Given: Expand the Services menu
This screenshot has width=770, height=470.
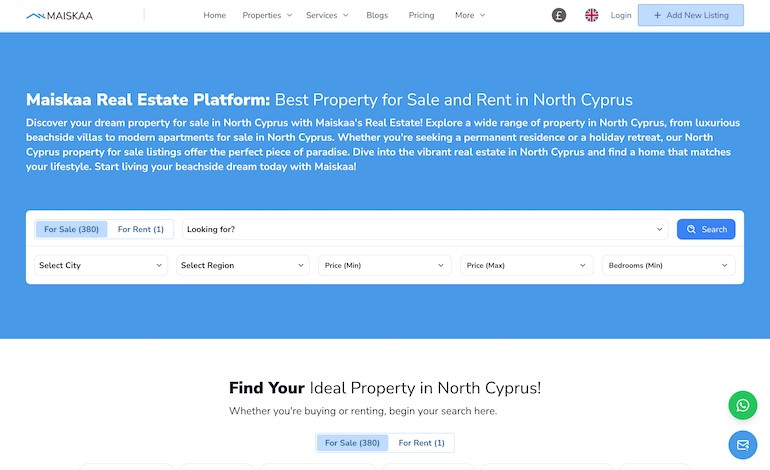Looking at the screenshot, I should (x=327, y=15).
